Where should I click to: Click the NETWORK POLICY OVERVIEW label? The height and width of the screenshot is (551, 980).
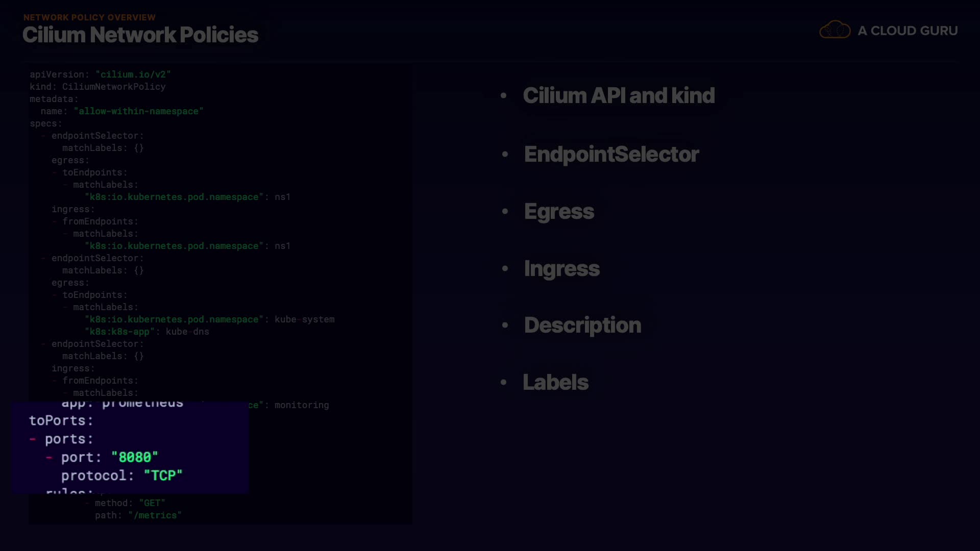(89, 17)
